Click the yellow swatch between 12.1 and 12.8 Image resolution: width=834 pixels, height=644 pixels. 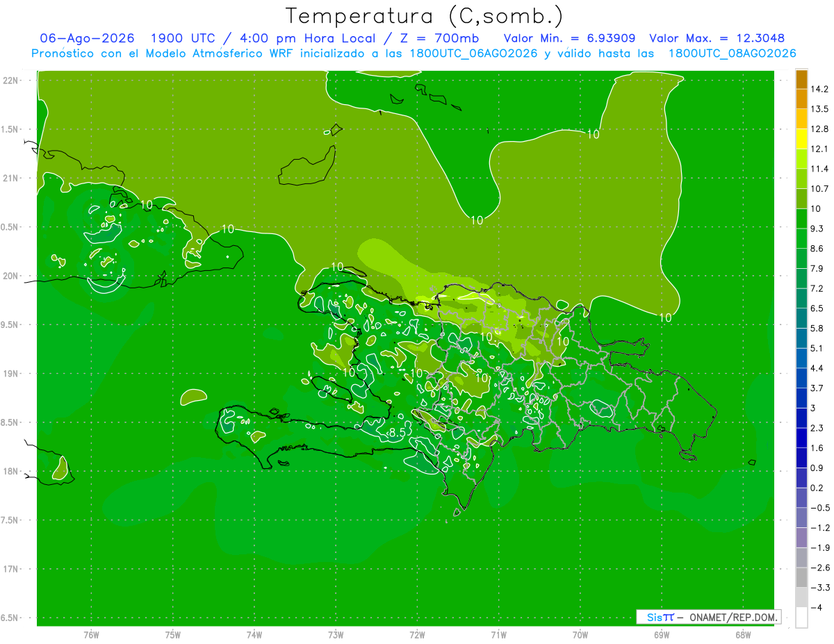[801, 139]
